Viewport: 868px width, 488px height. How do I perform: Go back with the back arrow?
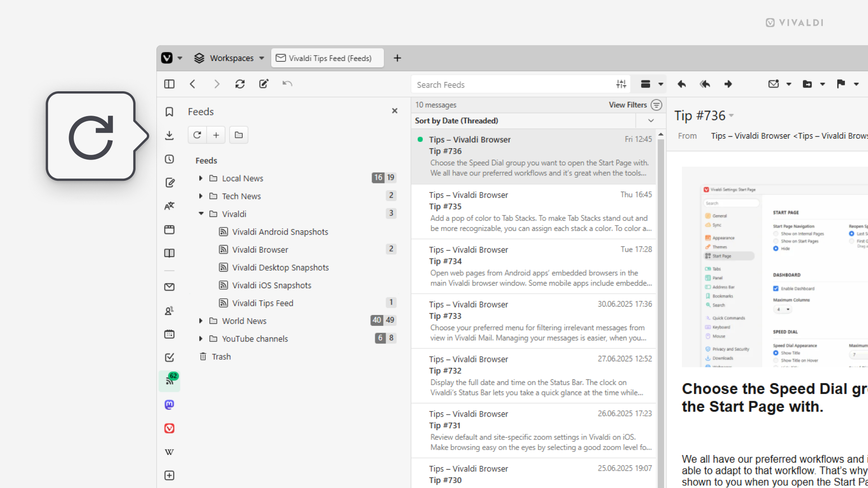[x=193, y=84]
